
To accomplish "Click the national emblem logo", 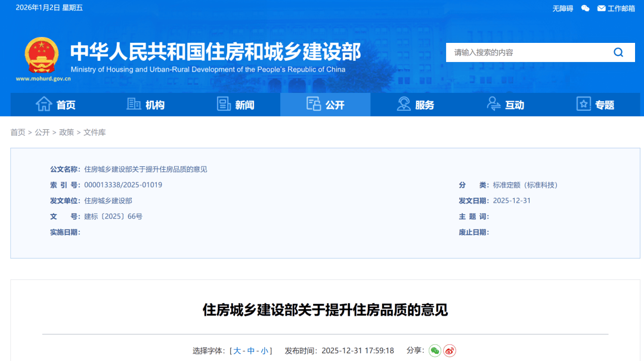I will click(41, 55).
